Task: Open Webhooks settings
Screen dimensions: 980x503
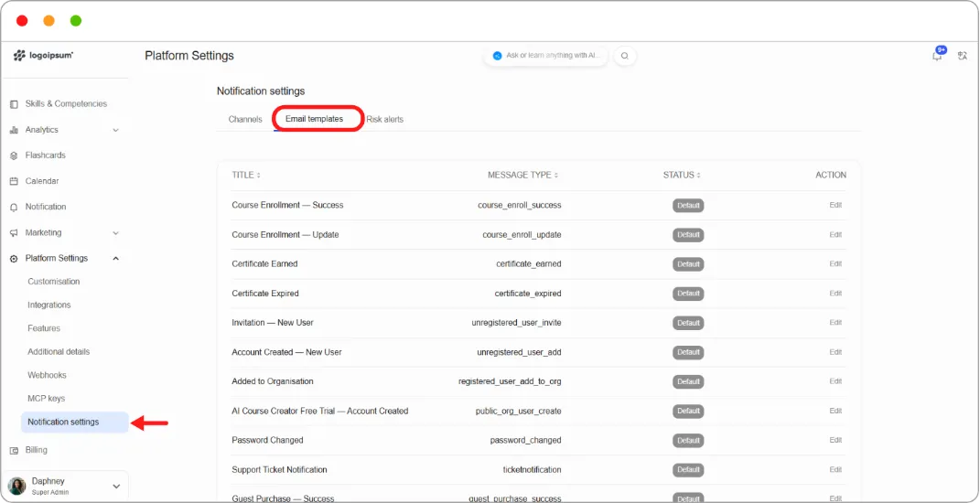Action: [x=47, y=376]
